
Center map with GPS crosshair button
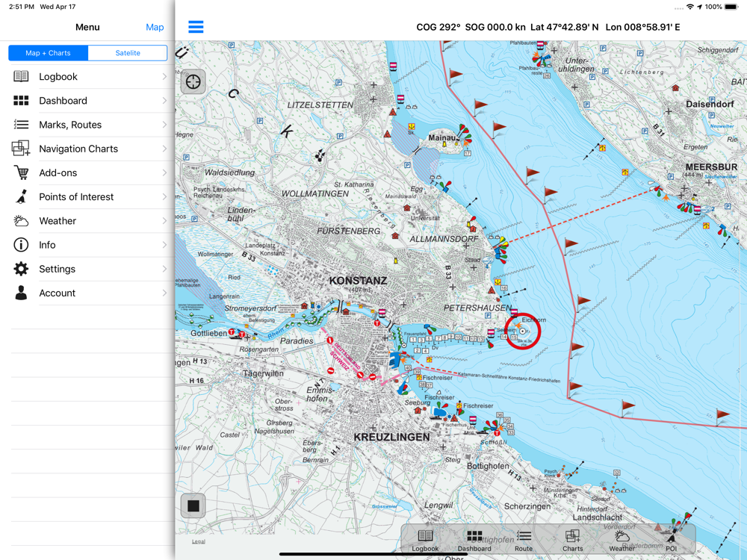[193, 81]
